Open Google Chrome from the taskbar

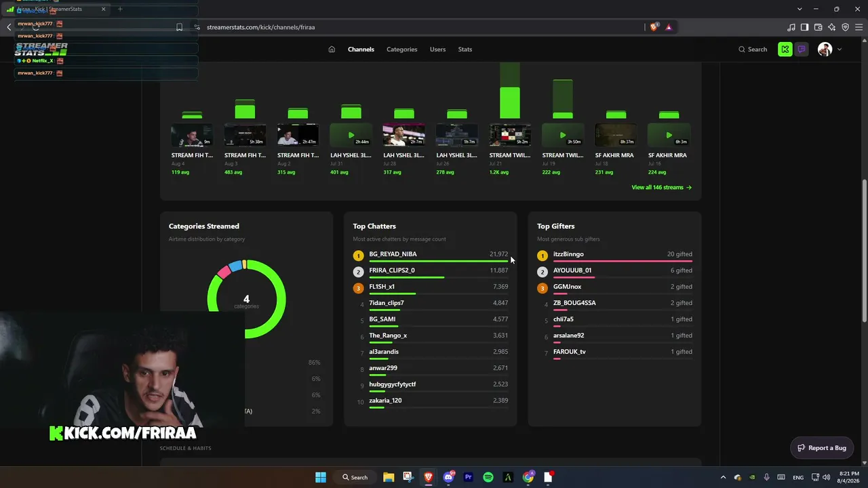528,477
